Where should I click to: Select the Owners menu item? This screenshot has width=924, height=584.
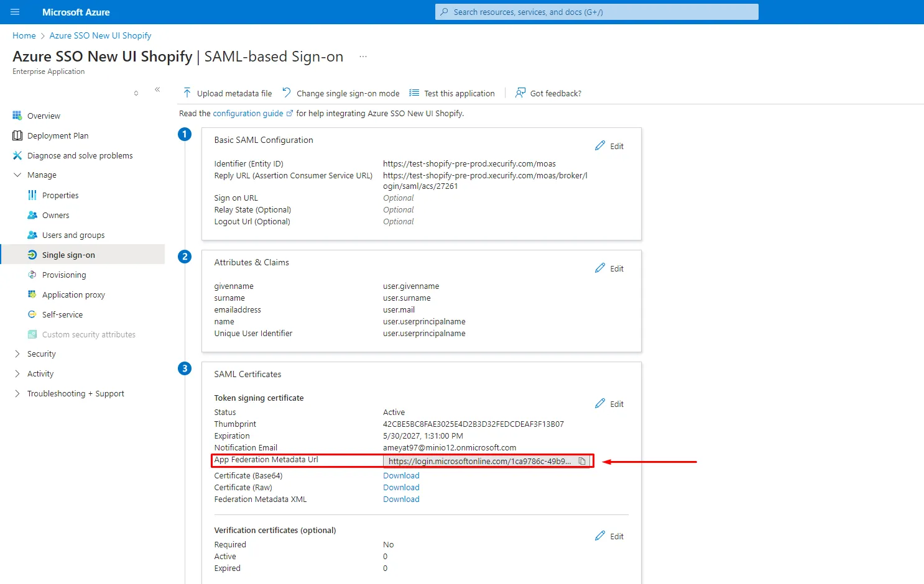coord(55,215)
